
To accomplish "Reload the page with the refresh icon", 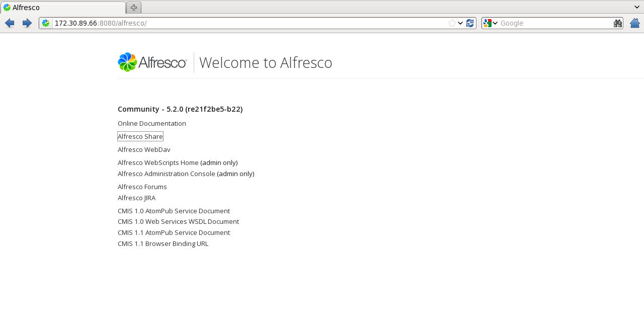I will pyautogui.click(x=470, y=23).
